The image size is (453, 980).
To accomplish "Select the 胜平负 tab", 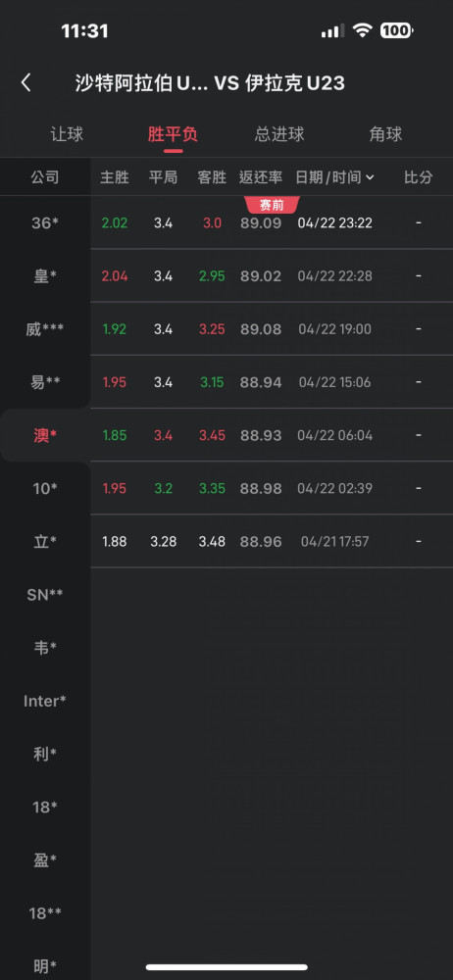I will 174,134.
